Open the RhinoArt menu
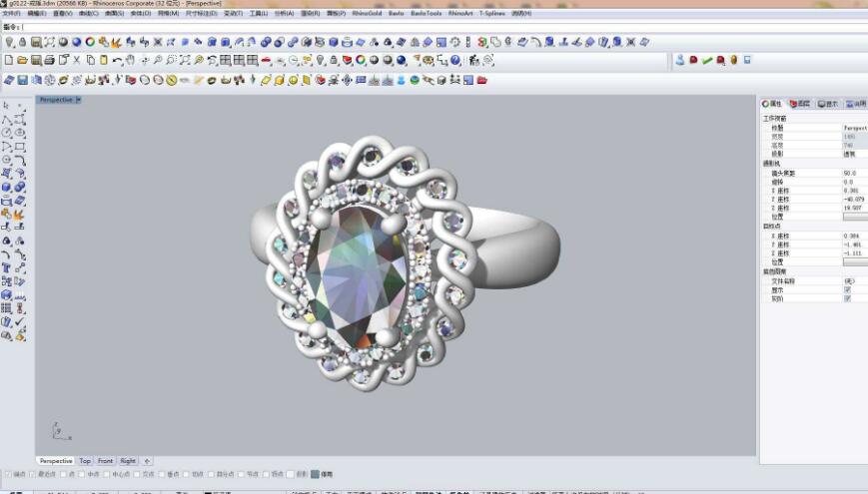868x494 pixels. (460, 13)
